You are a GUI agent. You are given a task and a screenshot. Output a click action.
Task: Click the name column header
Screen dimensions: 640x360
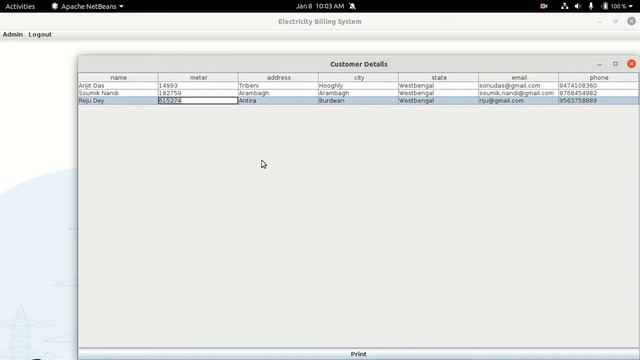click(x=118, y=78)
